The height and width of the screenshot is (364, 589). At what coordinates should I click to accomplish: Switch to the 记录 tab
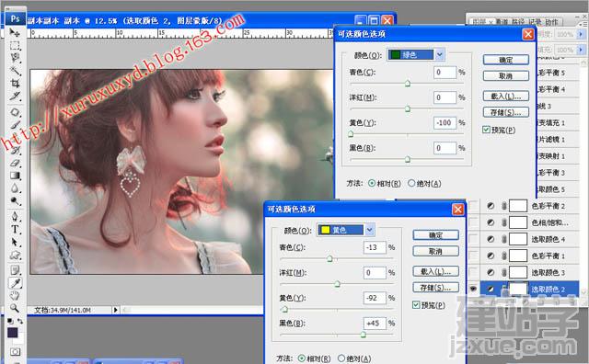[535, 22]
